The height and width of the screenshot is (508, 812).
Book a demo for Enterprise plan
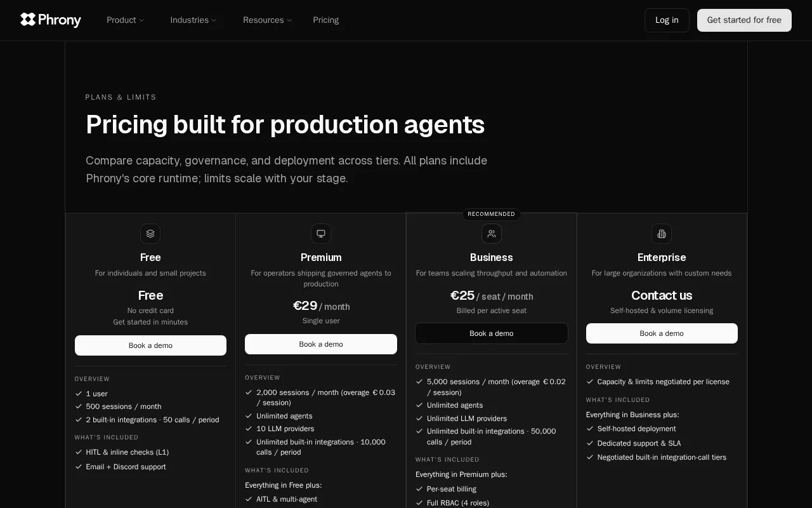point(662,333)
